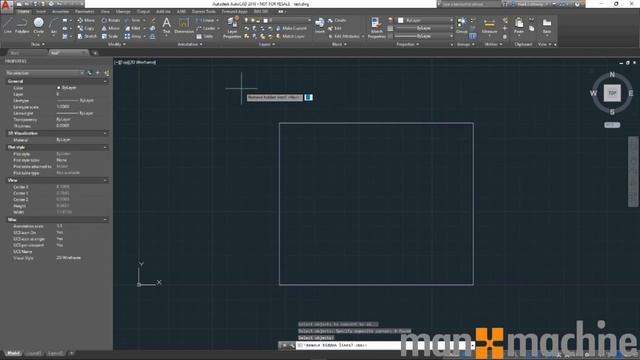
Task: Switch to the Model layout tab
Action: click(13, 353)
